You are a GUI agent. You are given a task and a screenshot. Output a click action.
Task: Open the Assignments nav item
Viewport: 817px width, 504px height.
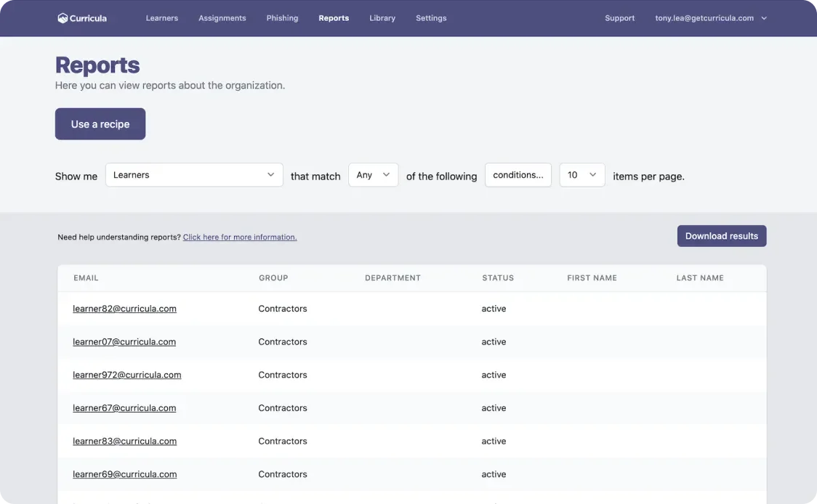[222, 18]
